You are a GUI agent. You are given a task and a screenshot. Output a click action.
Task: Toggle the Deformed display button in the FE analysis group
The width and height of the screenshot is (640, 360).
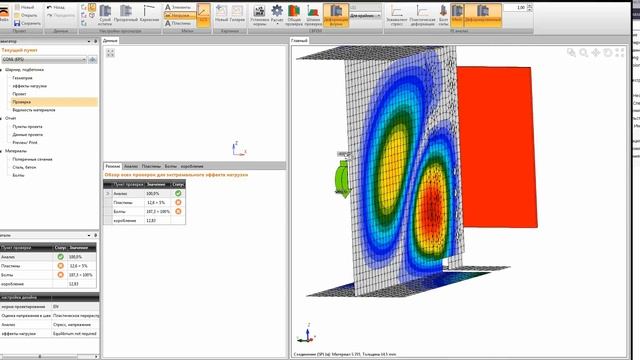pyautogui.click(x=483, y=16)
